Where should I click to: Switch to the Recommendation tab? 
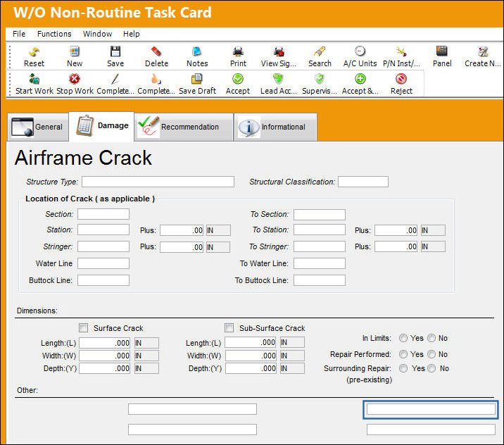coord(184,127)
